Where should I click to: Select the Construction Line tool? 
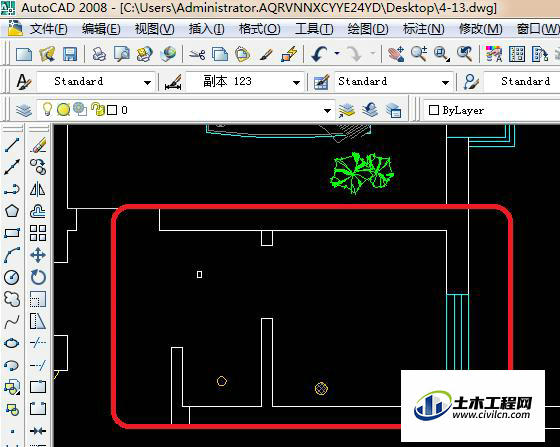click(12, 167)
